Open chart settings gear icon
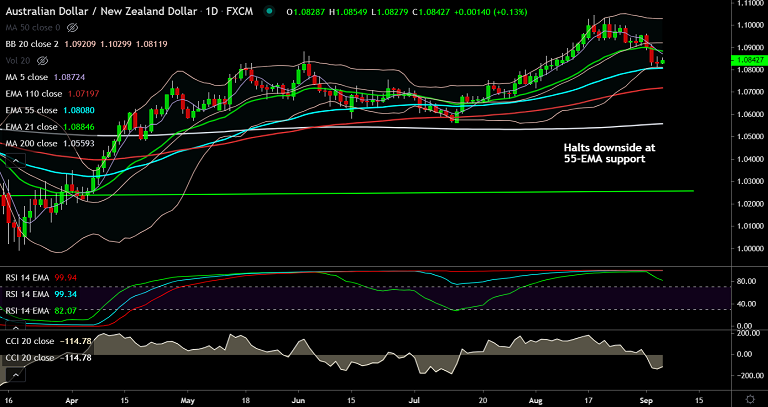768x407 pixels. [x=750, y=399]
